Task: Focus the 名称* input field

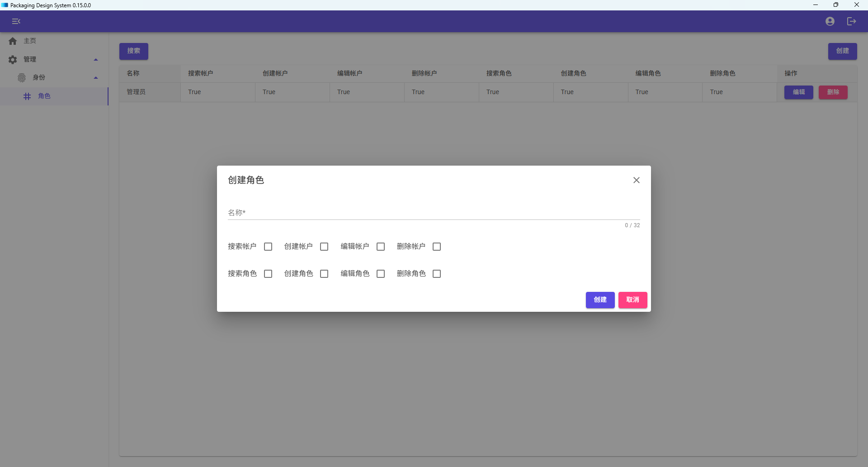Action: click(434, 213)
